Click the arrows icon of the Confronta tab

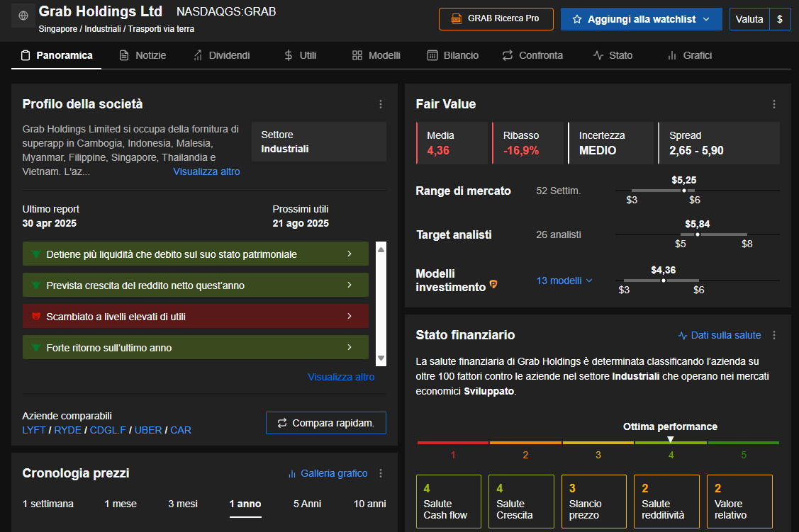pos(508,55)
